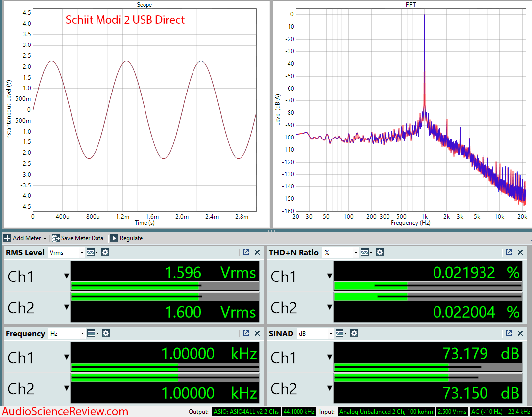532x417 pixels.
Task: Open the Add Meter dropdown arrow
Action: [x=45, y=238]
